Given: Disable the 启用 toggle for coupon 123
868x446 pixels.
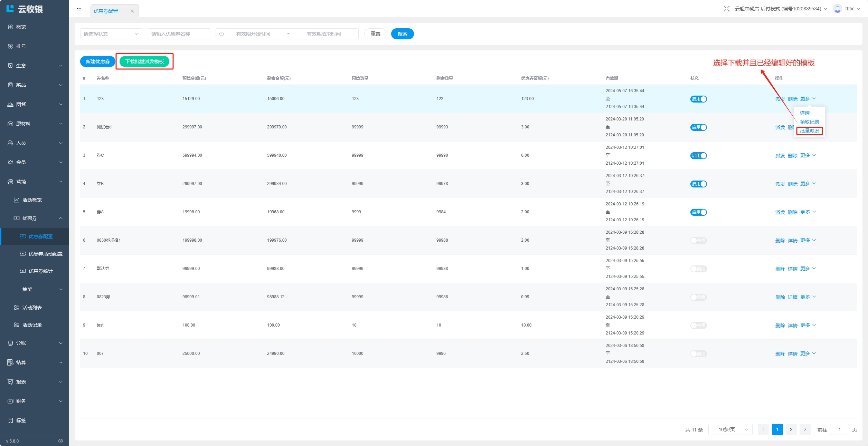Looking at the screenshot, I should point(698,99).
